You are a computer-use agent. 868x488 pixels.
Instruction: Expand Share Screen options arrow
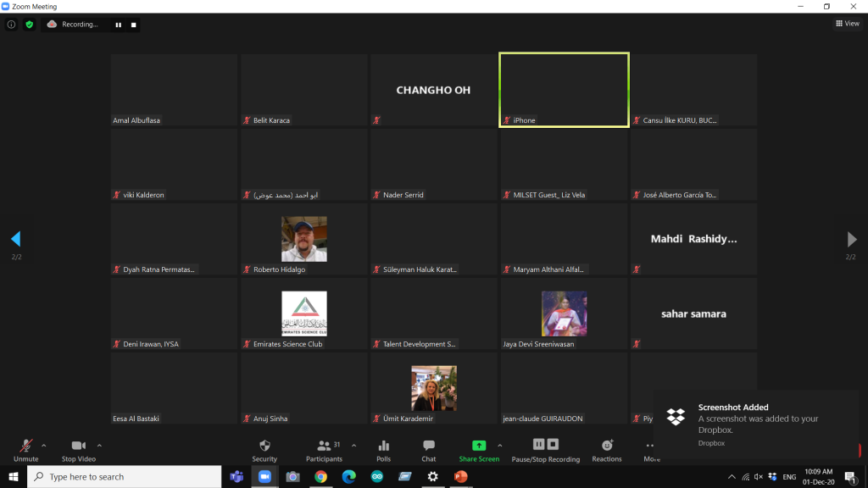tap(499, 445)
